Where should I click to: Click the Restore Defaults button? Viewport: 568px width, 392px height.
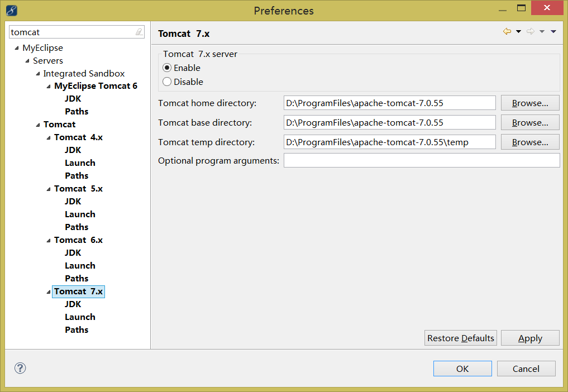460,338
